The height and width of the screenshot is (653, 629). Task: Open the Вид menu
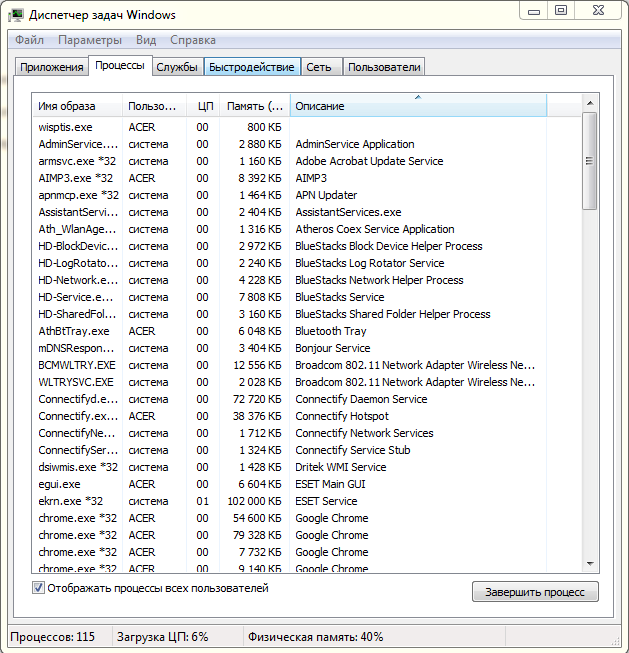tap(146, 40)
